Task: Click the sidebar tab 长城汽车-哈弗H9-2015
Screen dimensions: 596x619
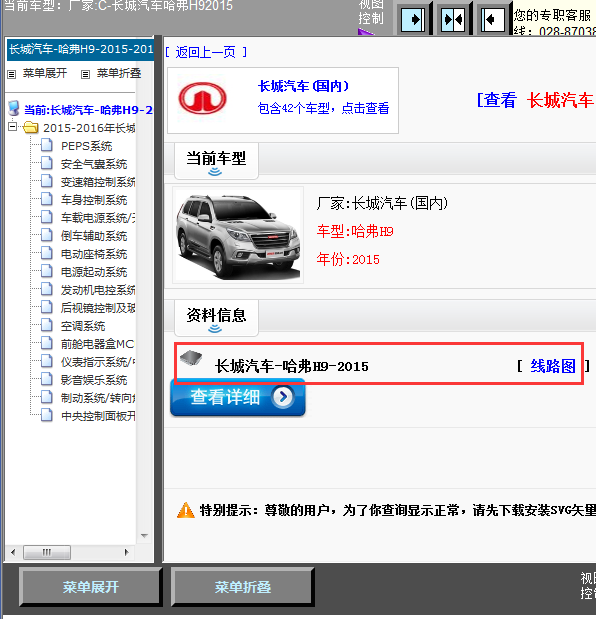Action: pyautogui.click(x=81, y=49)
